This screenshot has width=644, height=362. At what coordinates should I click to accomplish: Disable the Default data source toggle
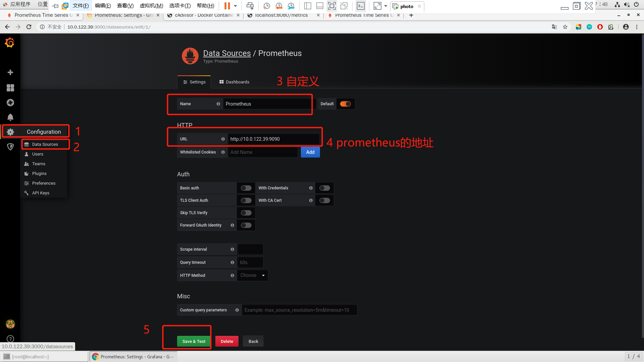click(x=345, y=104)
